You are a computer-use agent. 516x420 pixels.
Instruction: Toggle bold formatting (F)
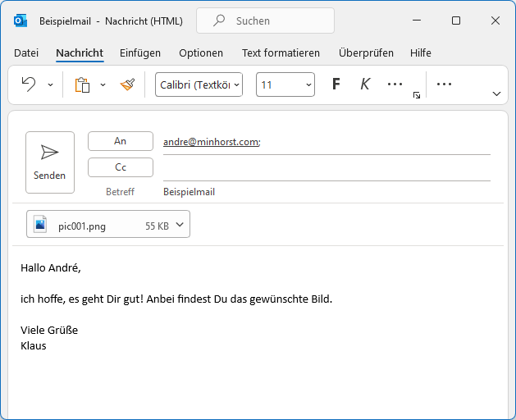[x=336, y=84]
